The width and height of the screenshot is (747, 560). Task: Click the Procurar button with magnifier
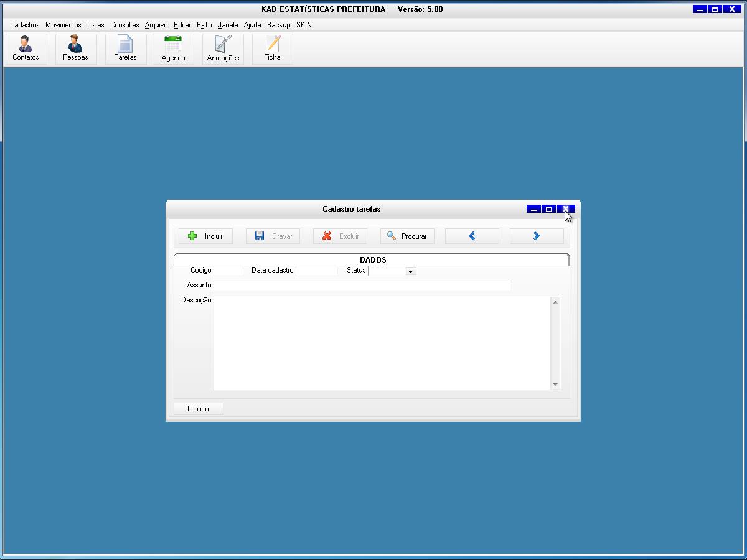pyautogui.click(x=407, y=236)
